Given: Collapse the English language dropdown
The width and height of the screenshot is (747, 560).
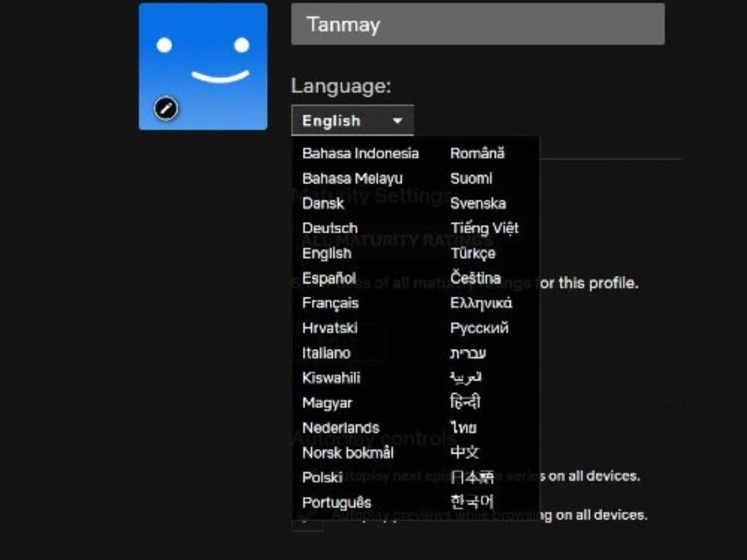Looking at the screenshot, I should pos(352,121).
